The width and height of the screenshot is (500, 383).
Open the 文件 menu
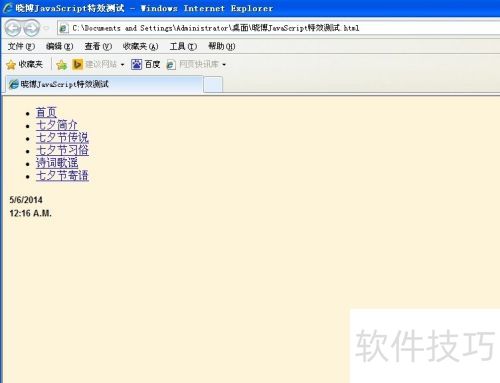pos(21,46)
